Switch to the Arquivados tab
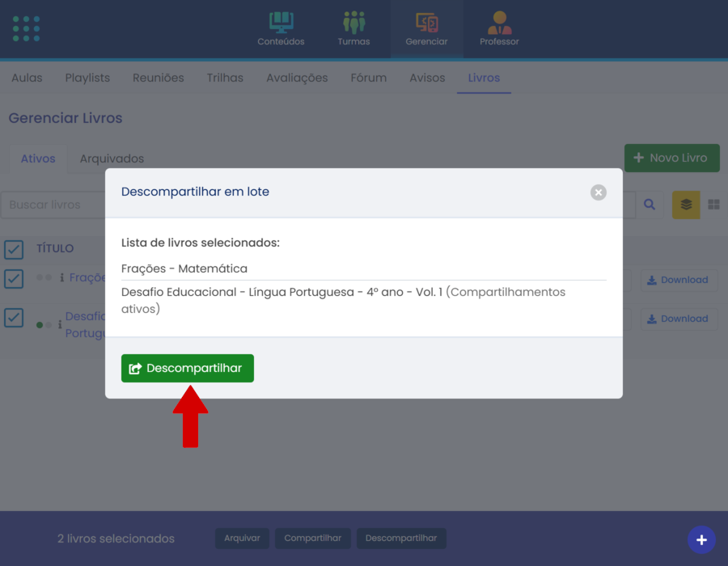728x566 pixels. coord(112,158)
